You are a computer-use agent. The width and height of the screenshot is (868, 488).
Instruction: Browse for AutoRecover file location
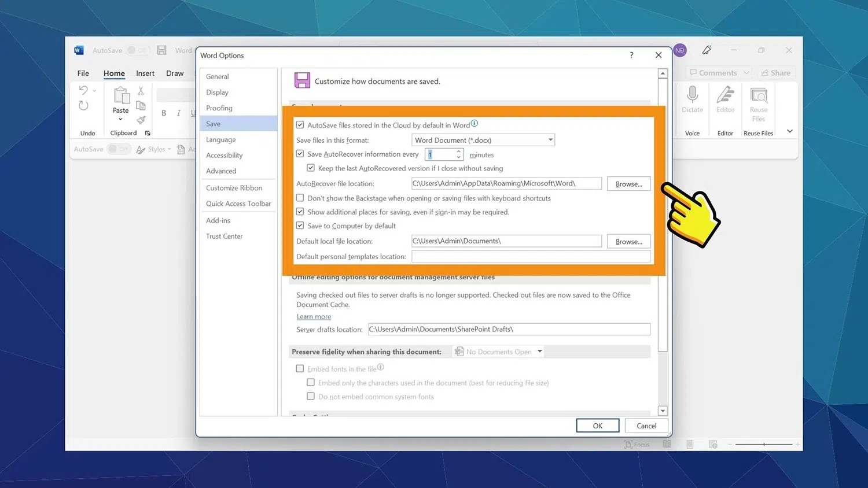coord(629,184)
